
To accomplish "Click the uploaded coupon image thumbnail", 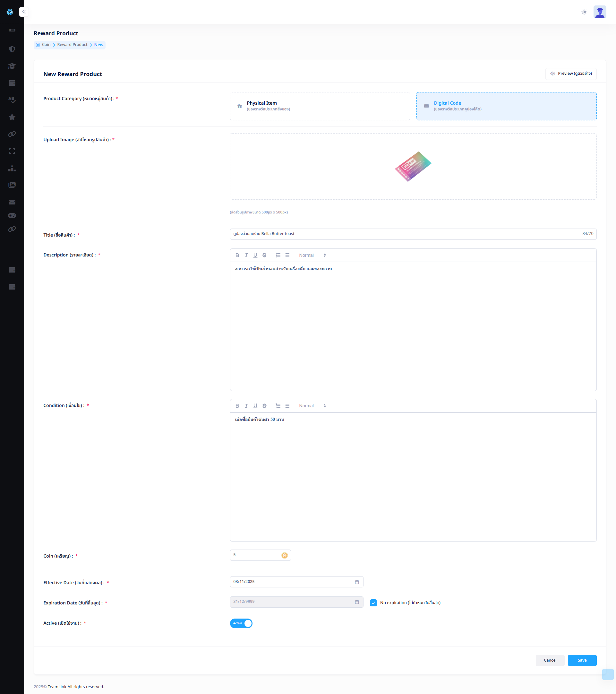I will click(x=413, y=166).
